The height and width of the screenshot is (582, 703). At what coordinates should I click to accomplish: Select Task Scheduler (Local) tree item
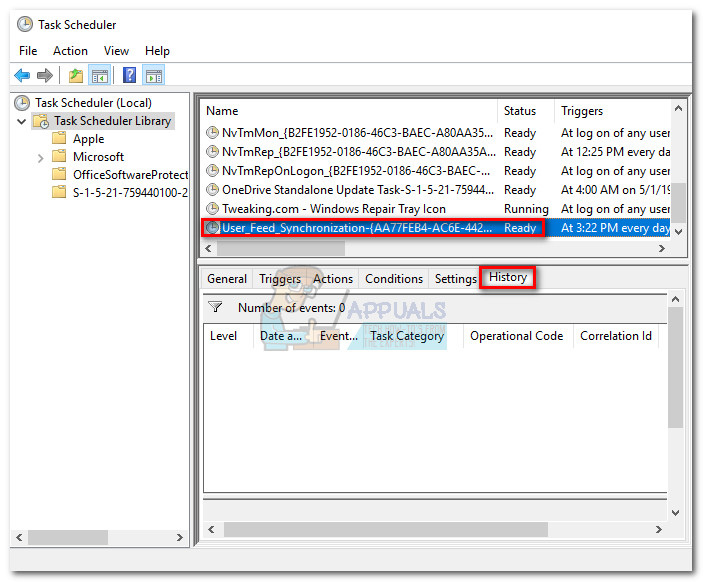pyautogui.click(x=93, y=103)
